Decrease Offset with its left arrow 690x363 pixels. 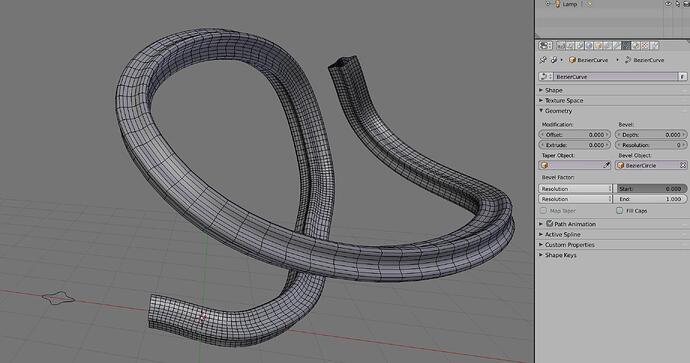(x=543, y=135)
